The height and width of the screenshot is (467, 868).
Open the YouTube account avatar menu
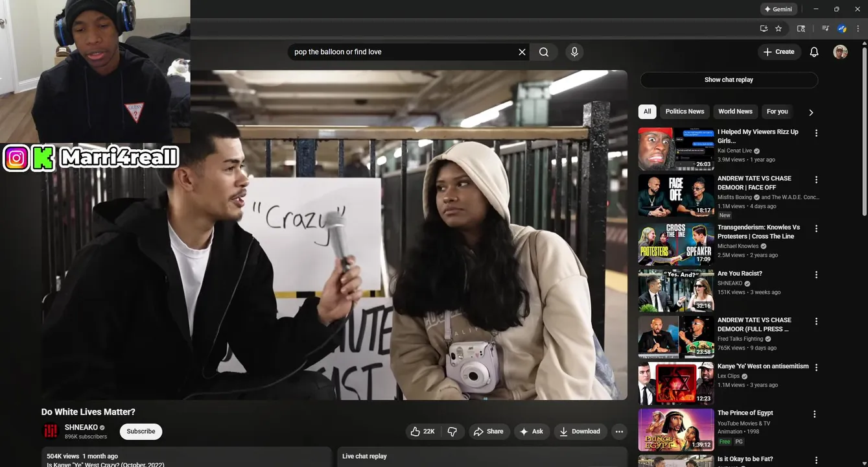pyautogui.click(x=840, y=52)
